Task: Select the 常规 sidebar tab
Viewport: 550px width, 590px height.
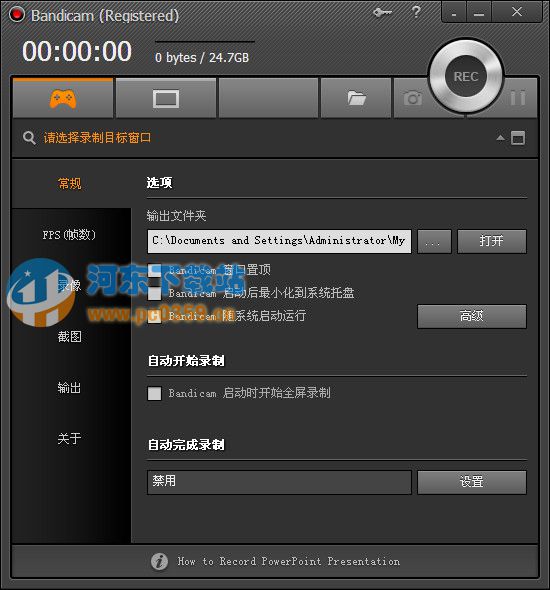Action: pos(70,183)
